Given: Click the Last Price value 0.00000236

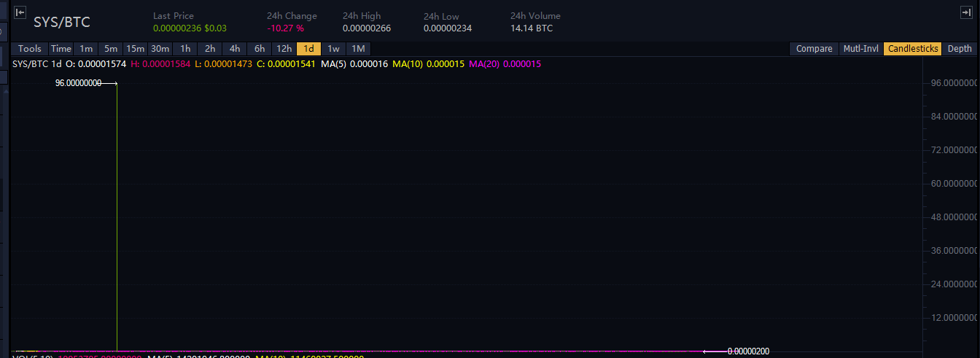Looking at the screenshot, I should coord(177,28).
